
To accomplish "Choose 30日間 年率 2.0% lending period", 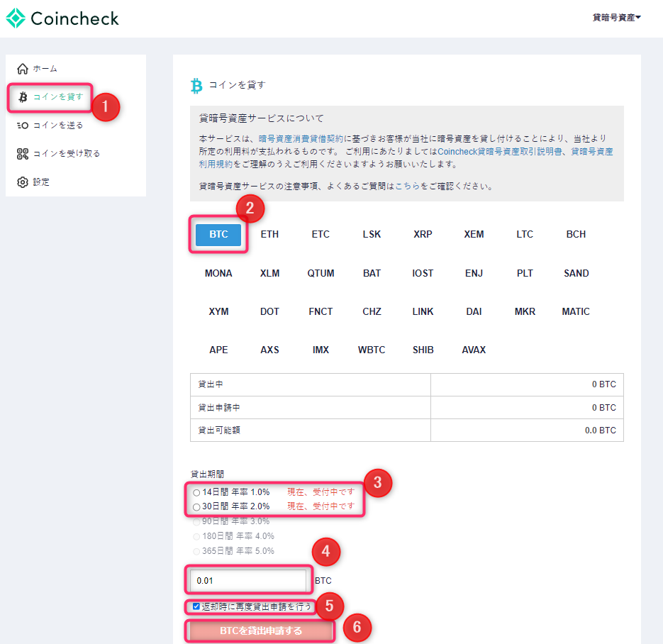I will (196, 507).
